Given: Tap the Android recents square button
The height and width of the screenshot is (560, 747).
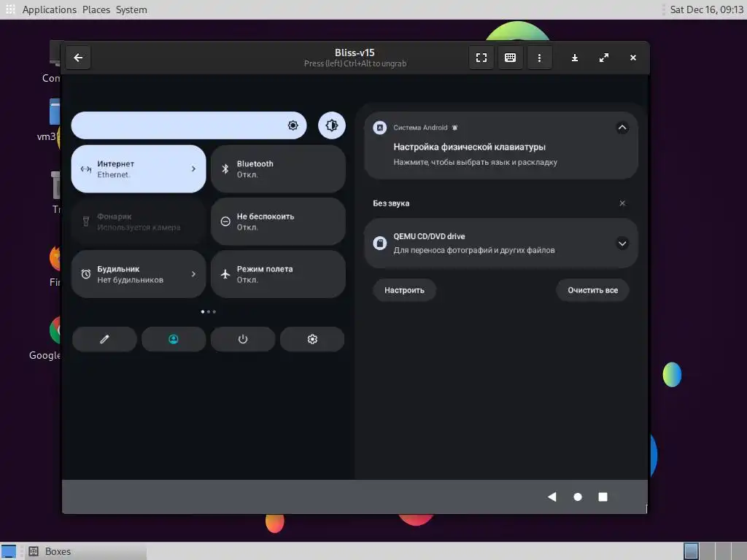Looking at the screenshot, I should coord(603,497).
